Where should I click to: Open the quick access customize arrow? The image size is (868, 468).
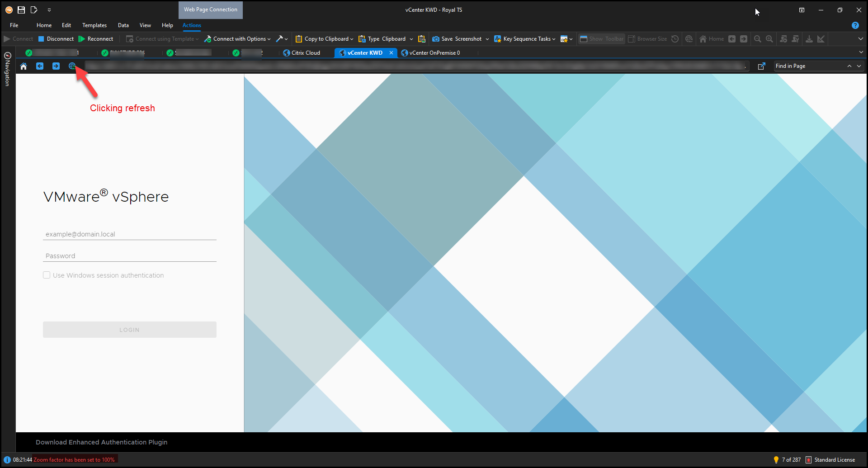(49, 9)
